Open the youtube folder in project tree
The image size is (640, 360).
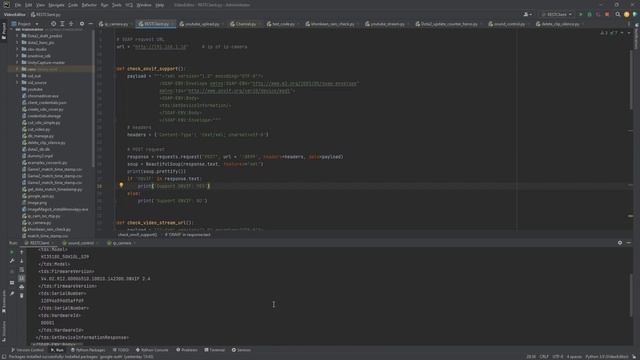pyautogui.click(x=35, y=89)
